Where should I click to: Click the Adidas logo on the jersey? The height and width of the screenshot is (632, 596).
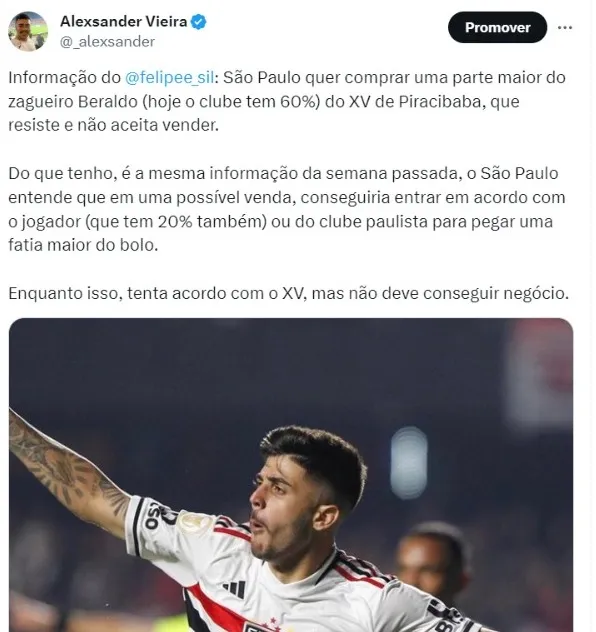[234, 589]
